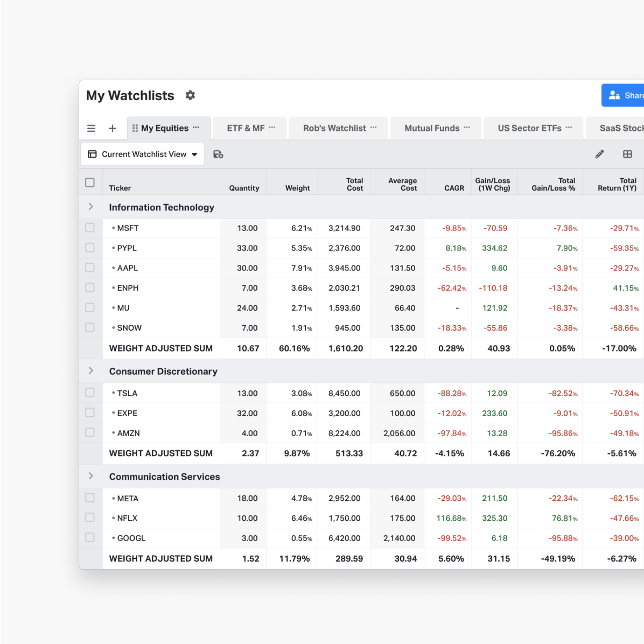The height and width of the screenshot is (644, 644).
Task: Check the SNOW row checkbox
Action: pos(90,327)
